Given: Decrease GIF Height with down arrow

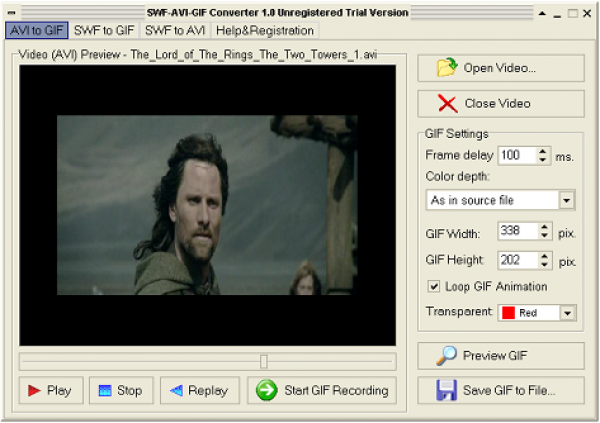Looking at the screenshot, I should tap(545, 265).
